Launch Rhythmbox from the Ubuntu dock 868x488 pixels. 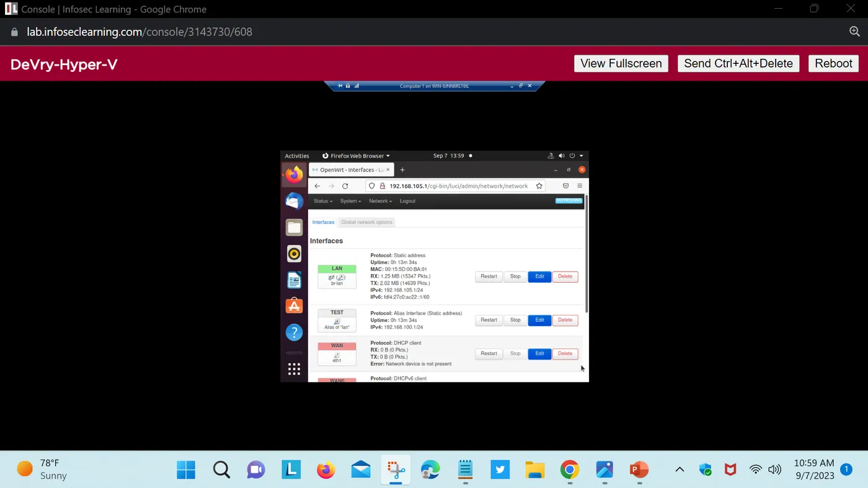(x=294, y=253)
